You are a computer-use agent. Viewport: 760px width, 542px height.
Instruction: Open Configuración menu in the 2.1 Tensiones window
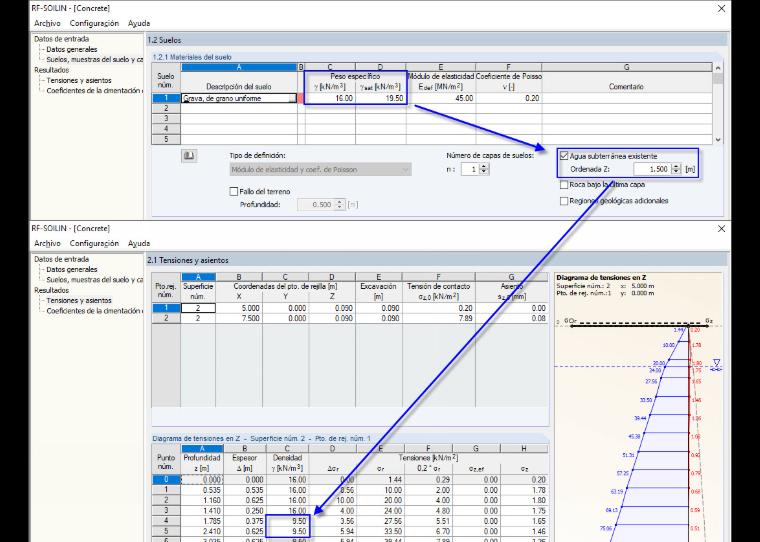pyautogui.click(x=94, y=243)
